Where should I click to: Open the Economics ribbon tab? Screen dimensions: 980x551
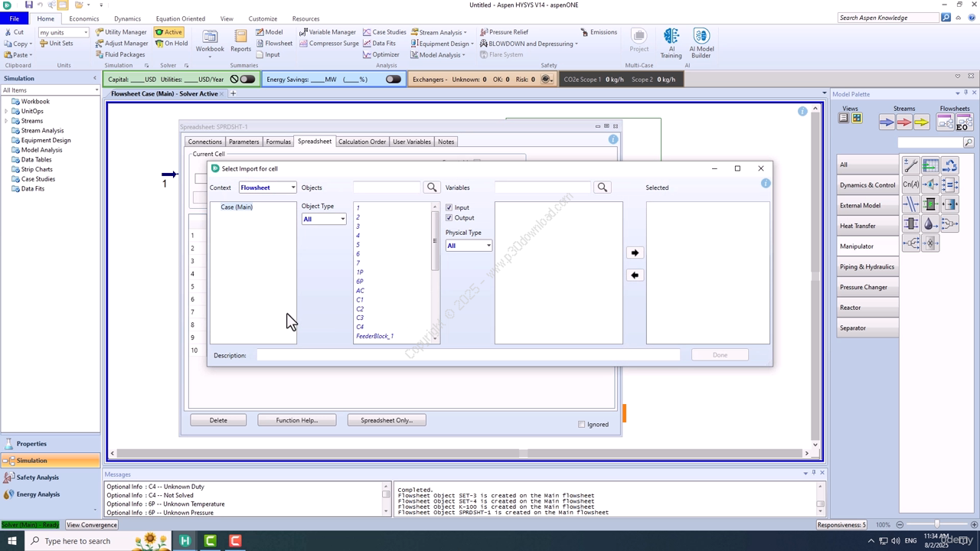click(x=83, y=18)
